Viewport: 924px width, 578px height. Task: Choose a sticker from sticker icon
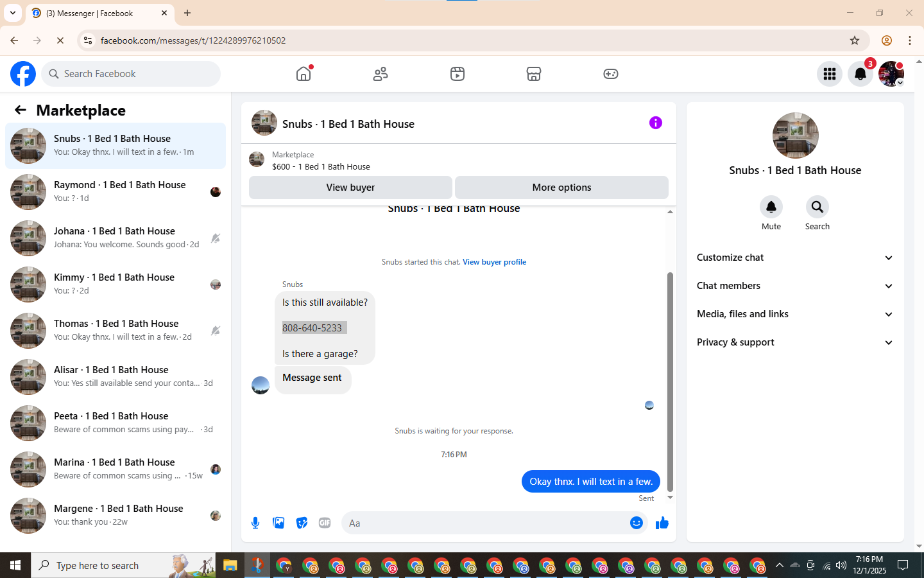(x=302, y=523)
